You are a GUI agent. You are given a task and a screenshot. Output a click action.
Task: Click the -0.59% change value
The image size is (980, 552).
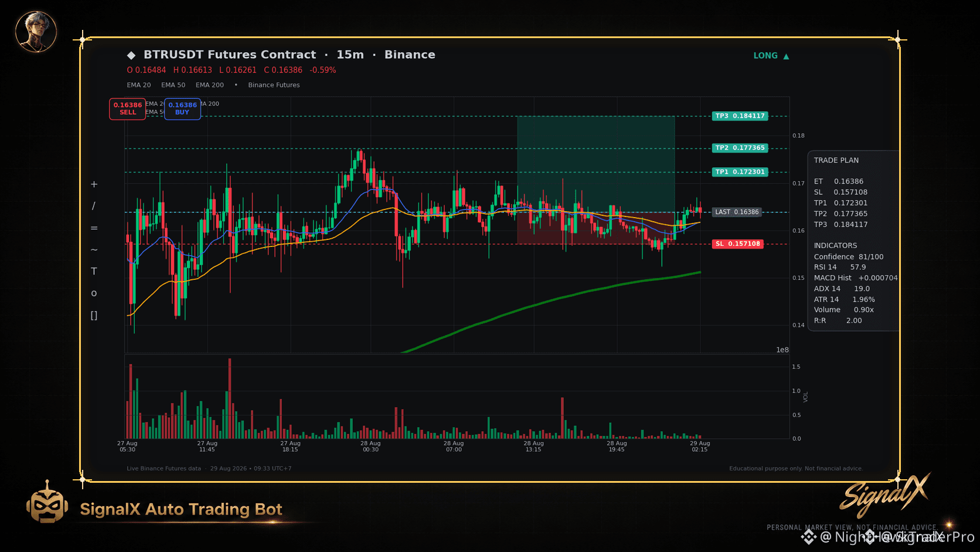tap(323, 70)
